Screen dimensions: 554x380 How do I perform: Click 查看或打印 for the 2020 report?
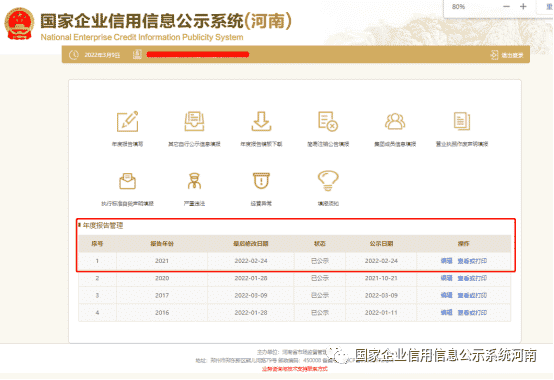472,278
